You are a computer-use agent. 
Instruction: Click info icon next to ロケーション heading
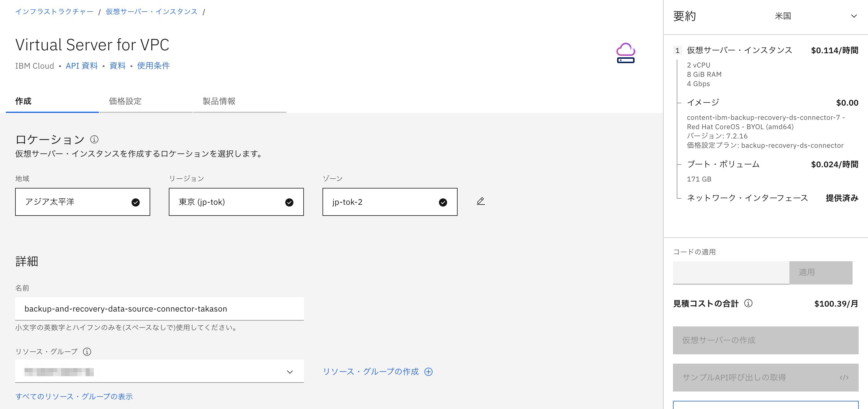94,139
